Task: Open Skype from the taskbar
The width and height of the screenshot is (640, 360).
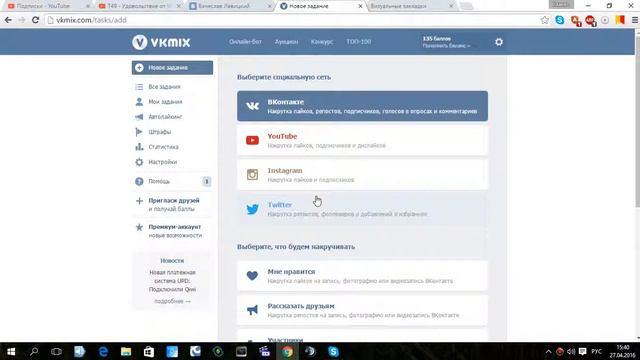Action: coord(333,351)
